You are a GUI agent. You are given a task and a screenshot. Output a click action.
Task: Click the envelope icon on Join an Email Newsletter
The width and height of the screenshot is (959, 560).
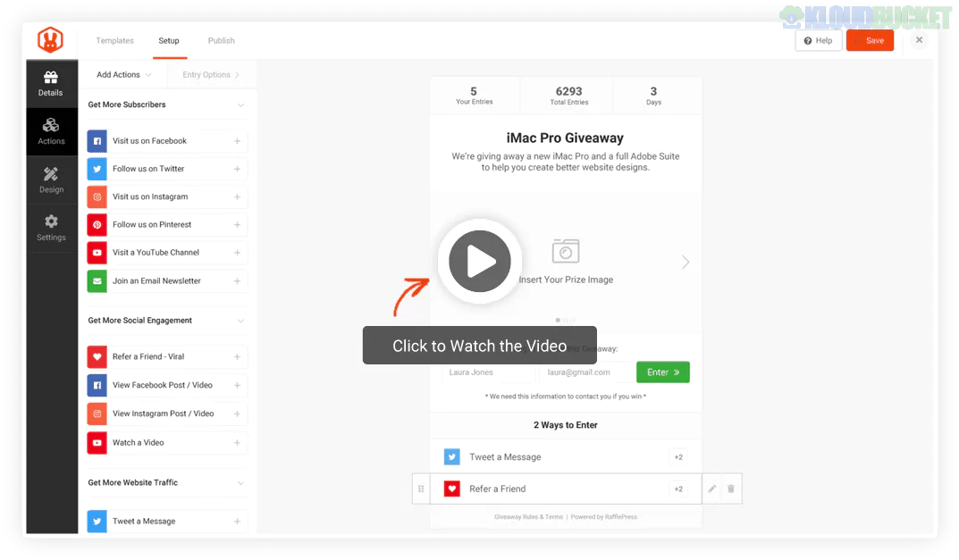(x=97, y=280)
